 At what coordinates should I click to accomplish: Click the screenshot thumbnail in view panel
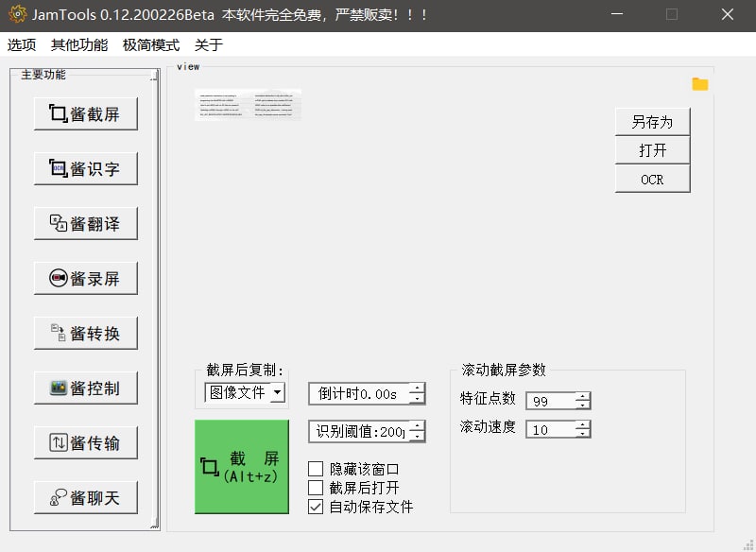click(248, 105)
